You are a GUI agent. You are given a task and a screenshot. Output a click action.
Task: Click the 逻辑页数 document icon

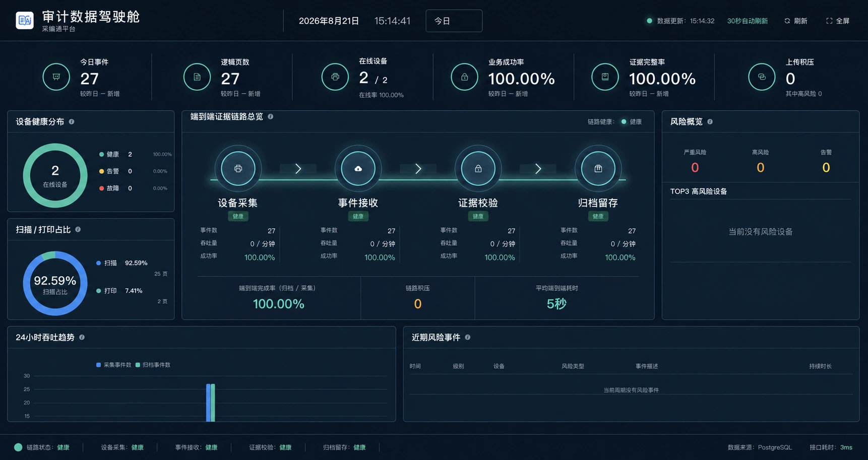click(197, 77)
